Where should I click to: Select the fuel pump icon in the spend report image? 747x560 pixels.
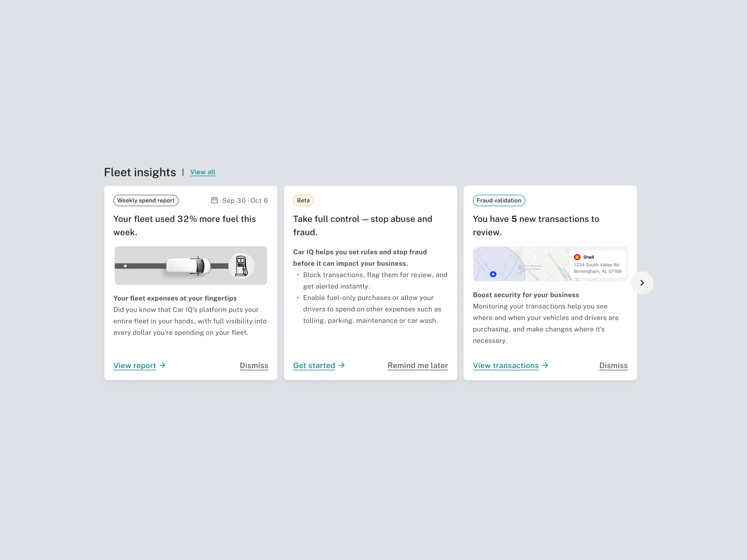(241, 265)
